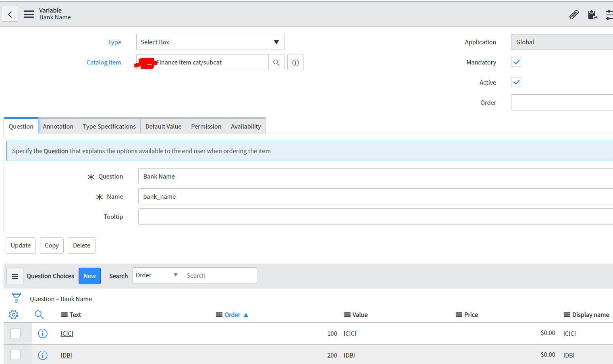613x364 pixels.
Task: Click the paperclip attachment icon
Action: [x=574, y=15]
